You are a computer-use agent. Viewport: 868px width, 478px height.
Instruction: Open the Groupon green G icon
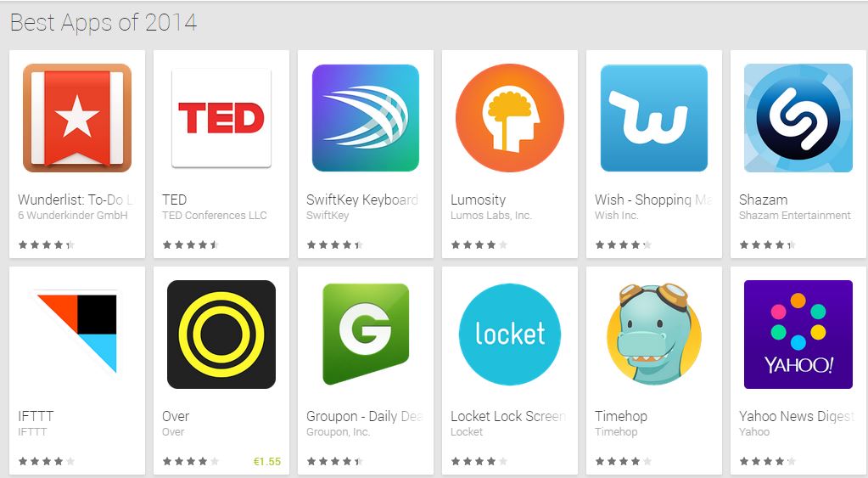(366, 334)
